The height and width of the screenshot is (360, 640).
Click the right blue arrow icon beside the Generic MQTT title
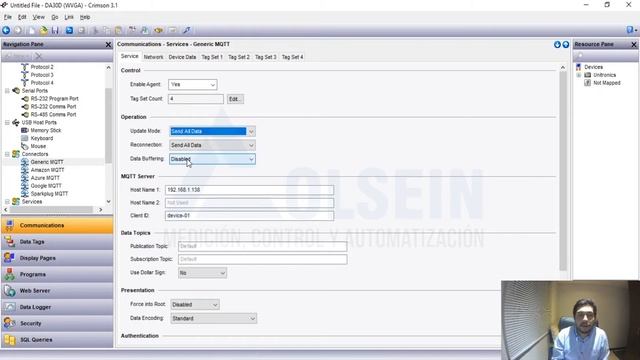click(566, 44)
